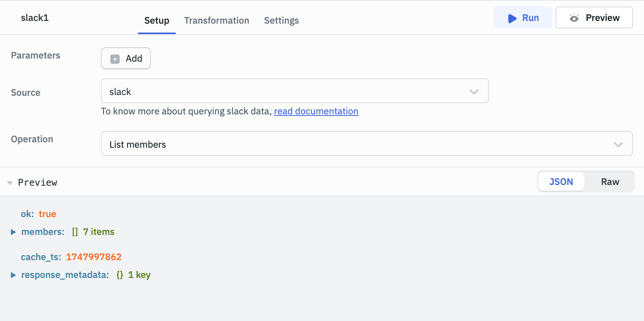Click the play icon in Run button

click(x=512, y=18)
